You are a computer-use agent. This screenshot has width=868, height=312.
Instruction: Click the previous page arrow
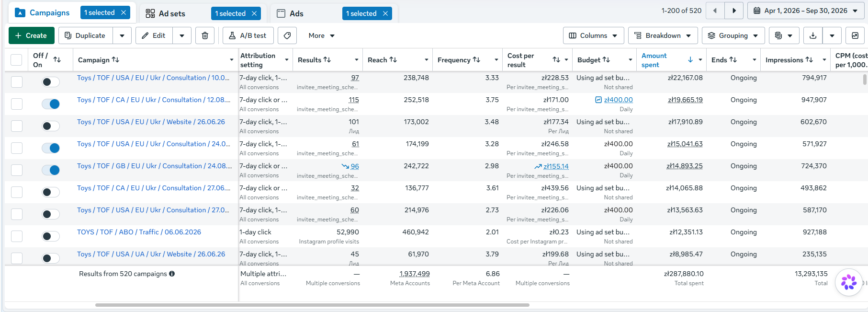click(x=715, y=11)
